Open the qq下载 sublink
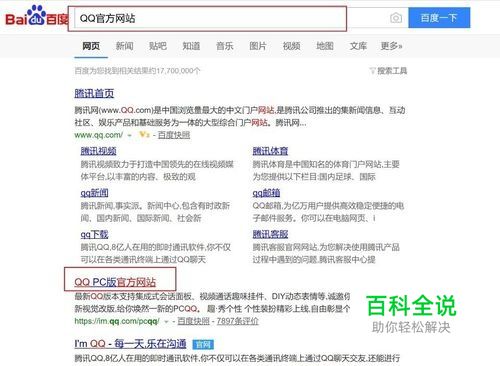The height and width of the screenshot is (366, 500). [x=94, y=234]
